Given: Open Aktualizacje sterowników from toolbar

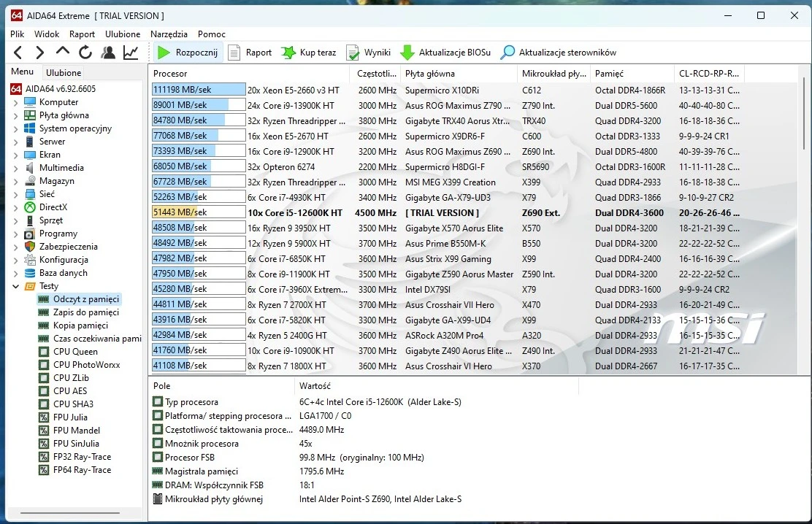Looking at the screenshot, I should tap(559, 53).
